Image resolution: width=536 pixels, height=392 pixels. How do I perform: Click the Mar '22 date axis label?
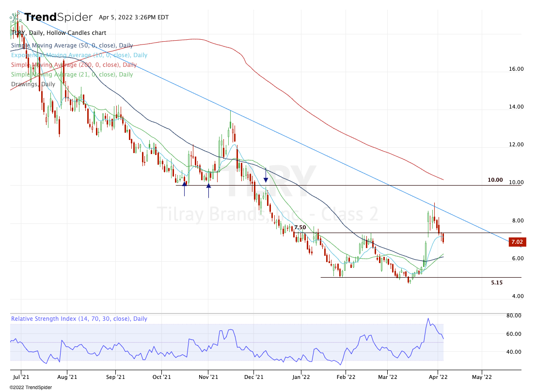[x=388, y=377]
